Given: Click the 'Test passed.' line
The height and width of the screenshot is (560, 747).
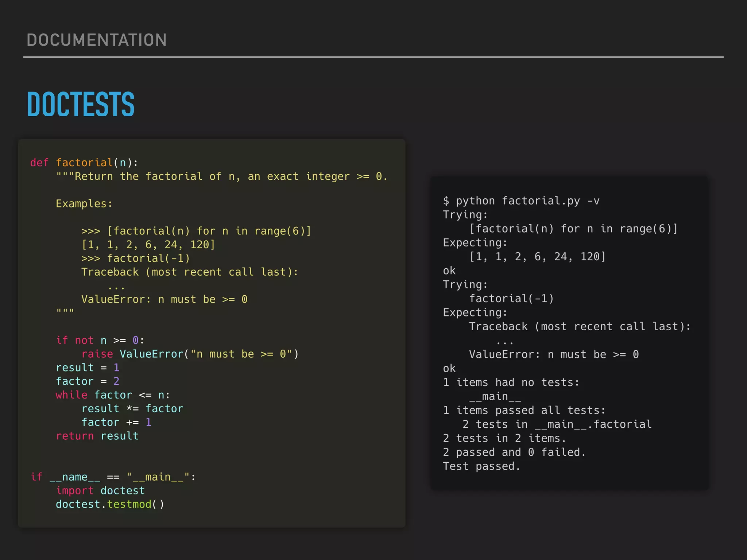Looking at the screenshot, I should (481, 466).
